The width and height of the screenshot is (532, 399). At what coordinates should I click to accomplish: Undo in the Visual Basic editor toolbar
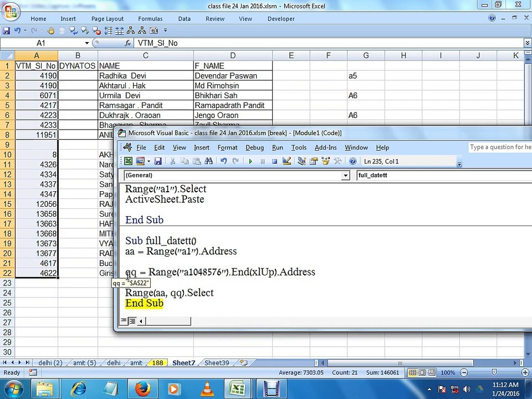click(223, 161)
